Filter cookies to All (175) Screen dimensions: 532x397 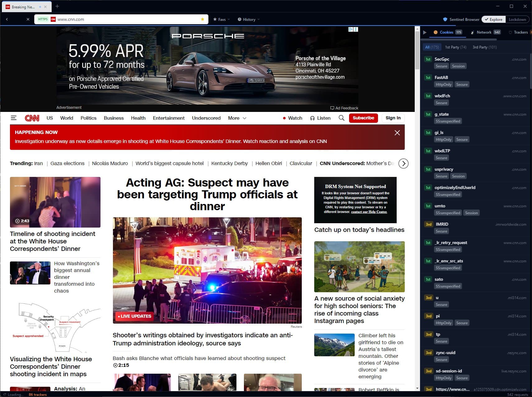tap(432, 47)
